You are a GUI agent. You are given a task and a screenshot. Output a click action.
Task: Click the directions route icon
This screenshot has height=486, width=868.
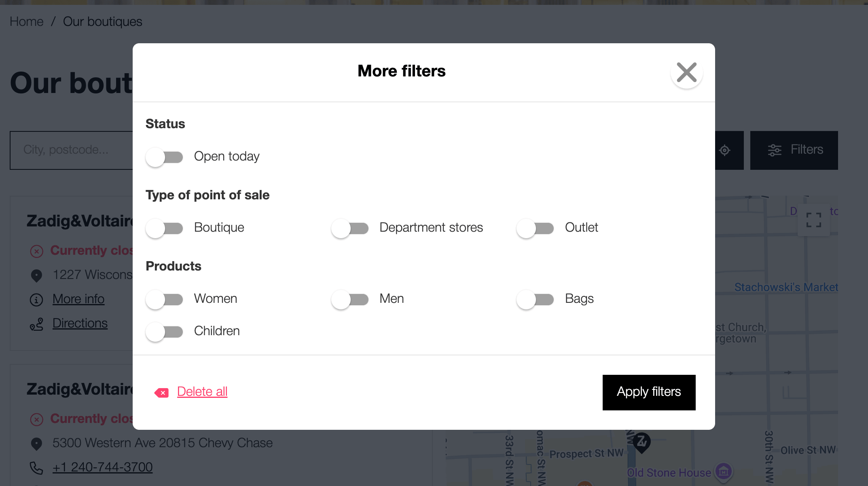pos(36,324)
